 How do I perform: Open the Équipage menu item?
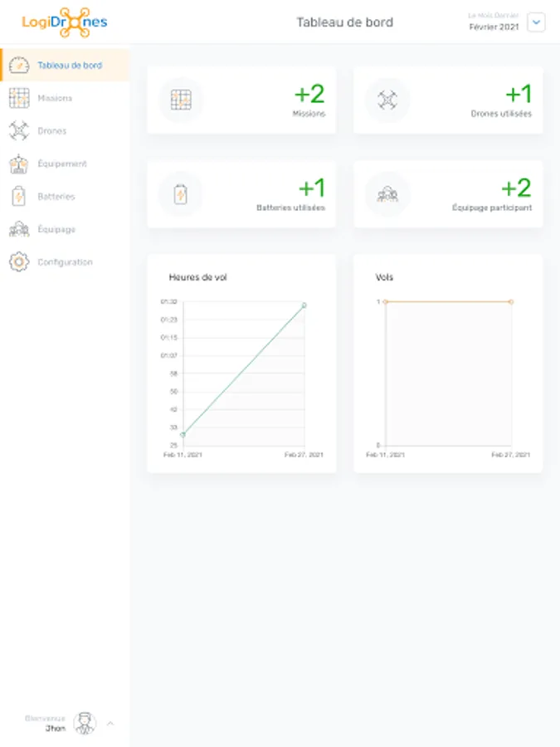(x=65, y=229)
